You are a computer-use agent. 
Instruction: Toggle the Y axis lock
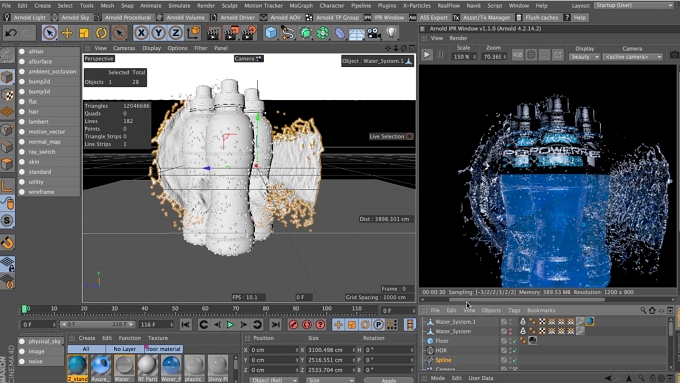click(158, 33)
